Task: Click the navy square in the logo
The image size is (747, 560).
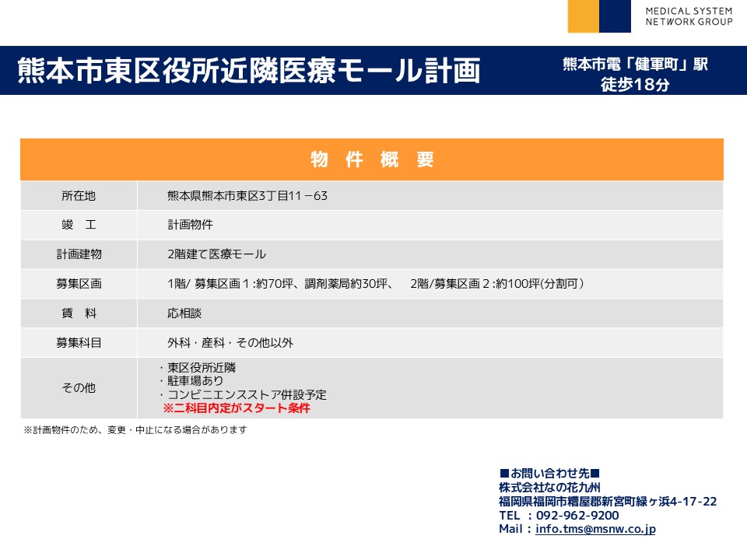Action: pos(615,16)
